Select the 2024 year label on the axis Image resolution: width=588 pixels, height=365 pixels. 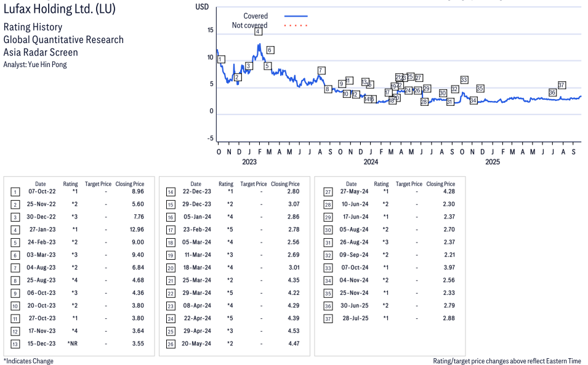371,162
